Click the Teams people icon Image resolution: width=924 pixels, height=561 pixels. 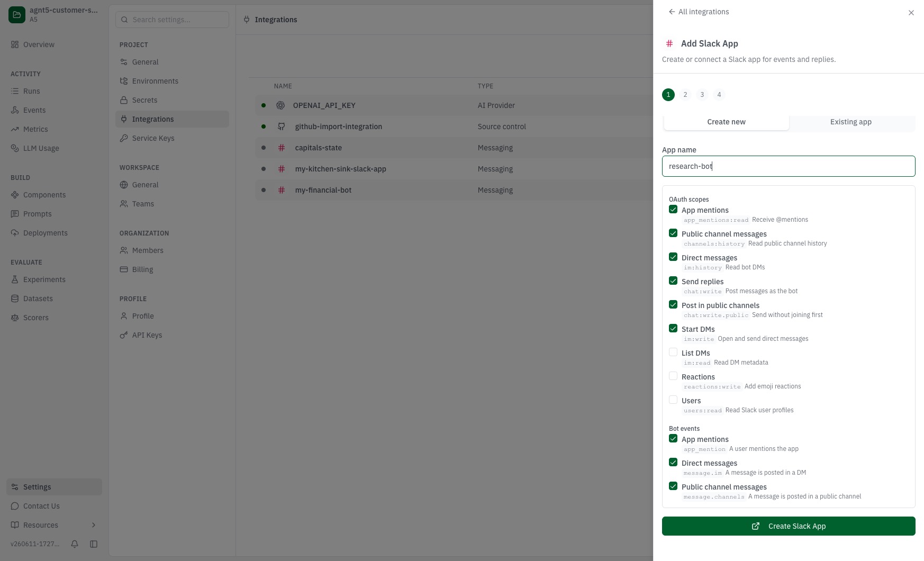(x=124, y=204)
